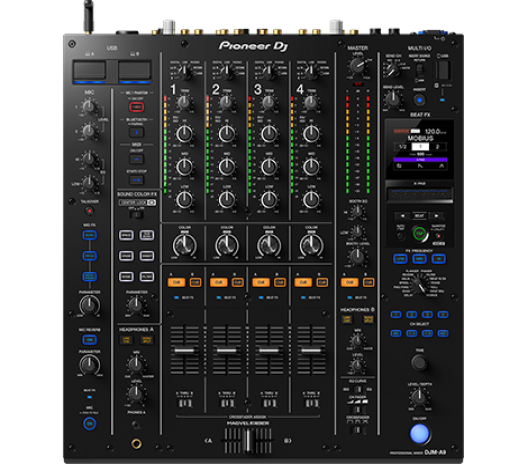Adjust the Booth Level knob
This screenshot has width=528, height=464.
point(357,257)
